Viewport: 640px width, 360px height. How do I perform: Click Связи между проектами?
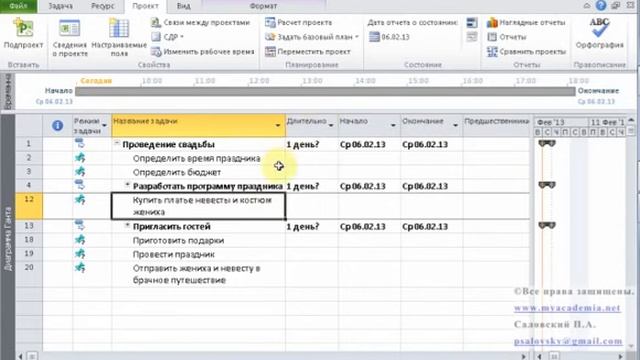(x=200, y=22)
